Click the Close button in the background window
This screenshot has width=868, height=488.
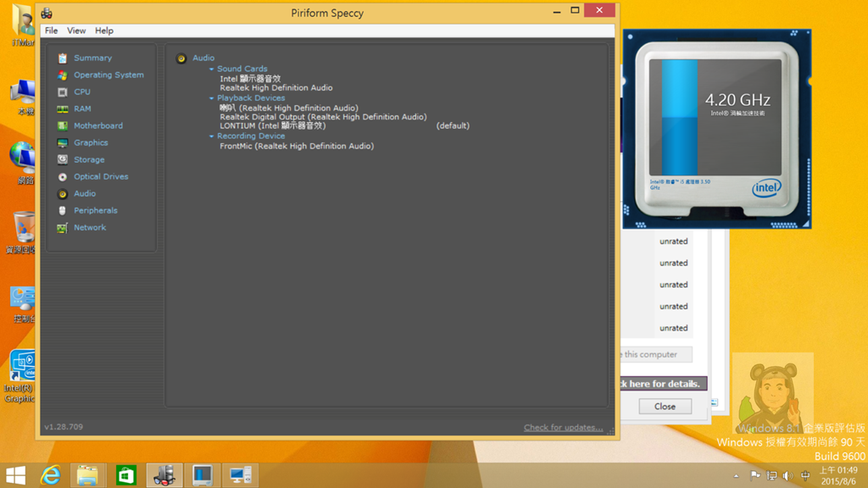click(665, 407)
